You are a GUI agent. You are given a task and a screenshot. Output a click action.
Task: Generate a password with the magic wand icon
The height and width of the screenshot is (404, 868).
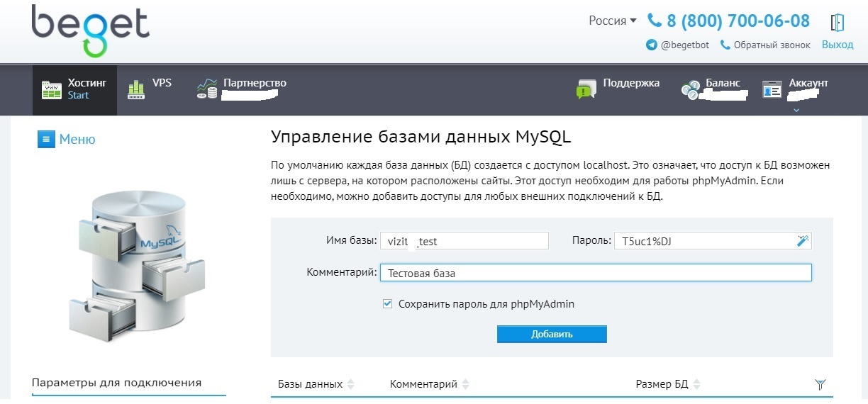803,241
